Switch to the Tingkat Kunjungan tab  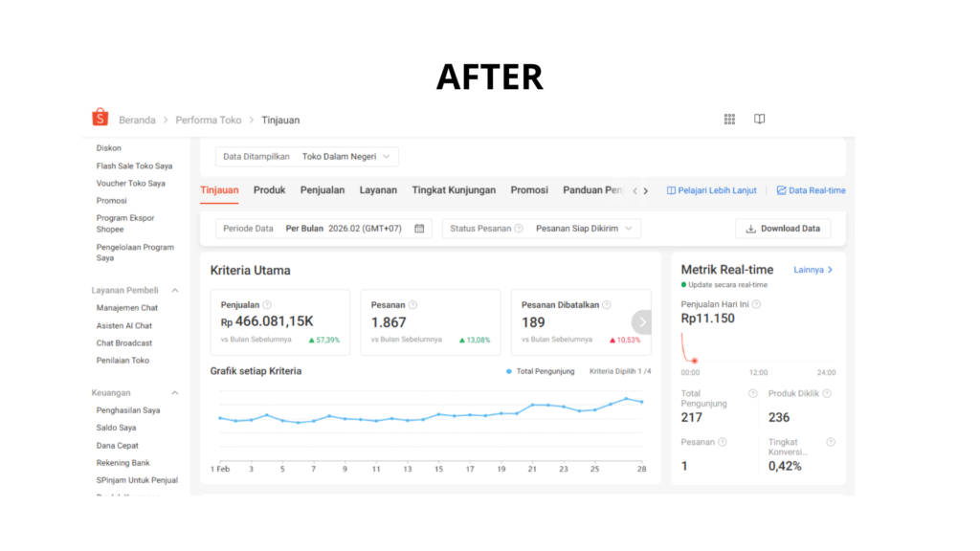click(454, 190)
